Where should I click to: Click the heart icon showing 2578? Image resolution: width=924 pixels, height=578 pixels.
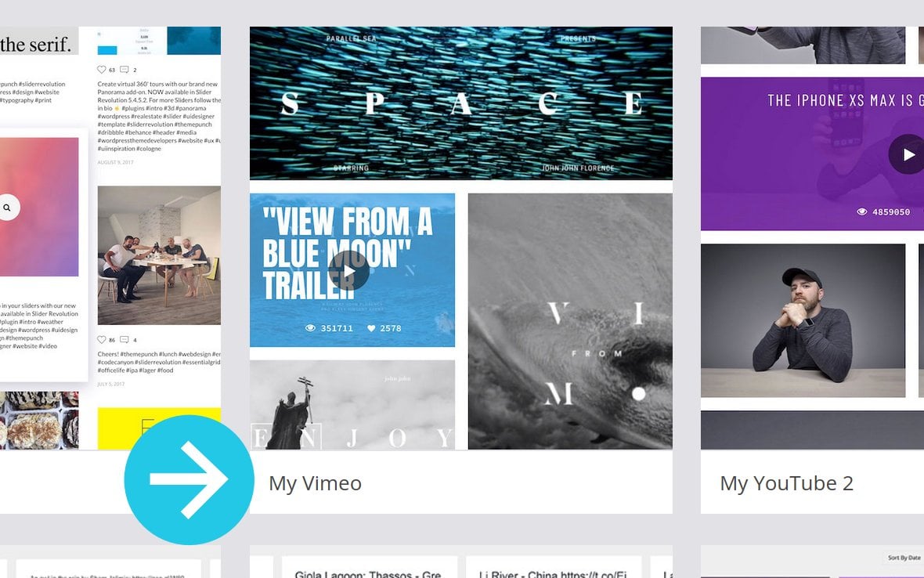click(x=371, y=328)
